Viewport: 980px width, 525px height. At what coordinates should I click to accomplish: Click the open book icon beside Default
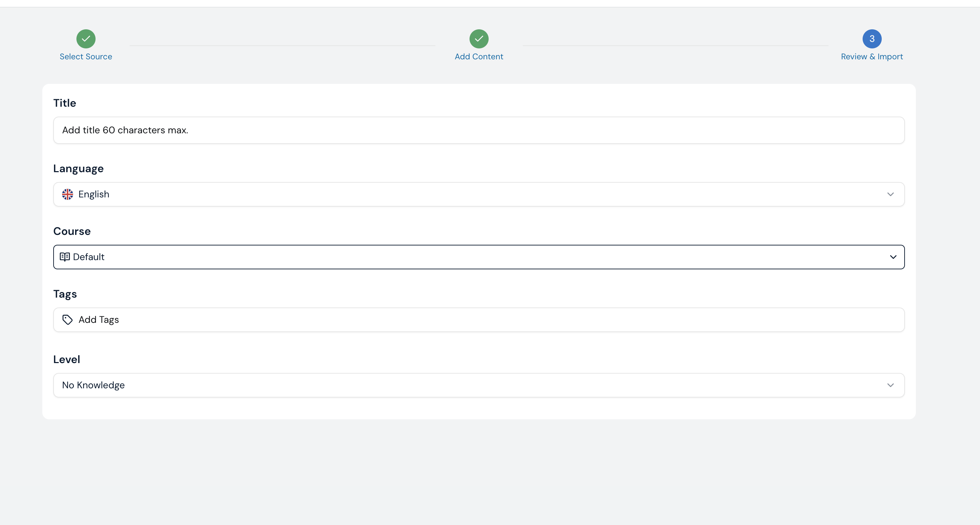[x=65, y=257]
